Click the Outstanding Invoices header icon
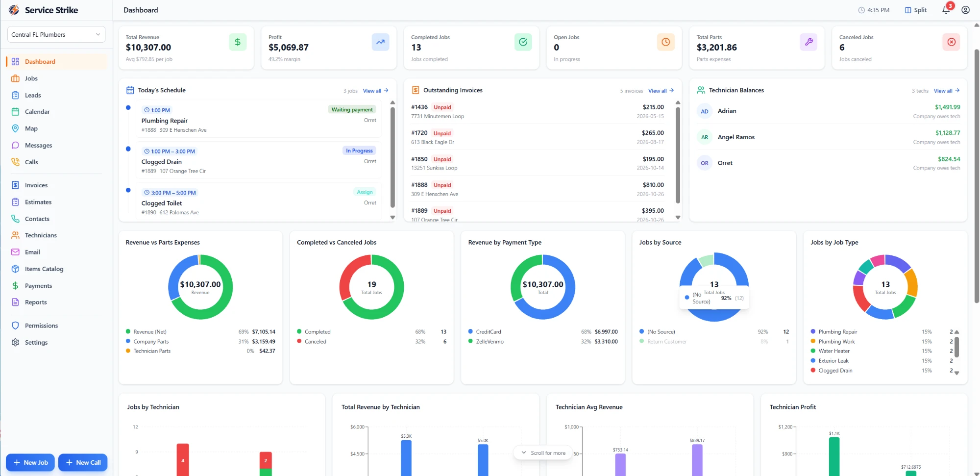This screenshot has height=476, width=980. (x=416, y=90)
